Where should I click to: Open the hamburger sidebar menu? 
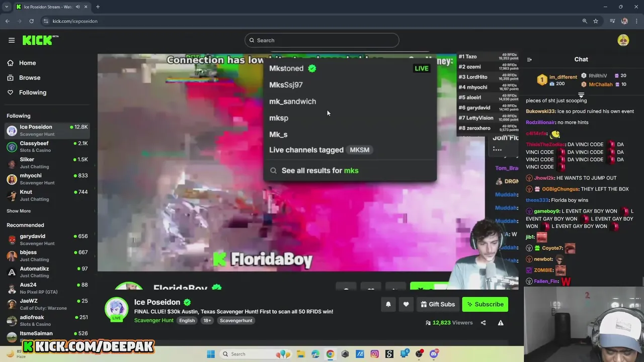coord(12,40)
